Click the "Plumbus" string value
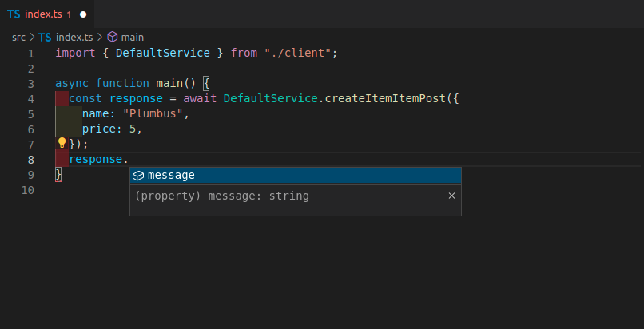This screenshot has height=329, width=644. tap(153, 114)
